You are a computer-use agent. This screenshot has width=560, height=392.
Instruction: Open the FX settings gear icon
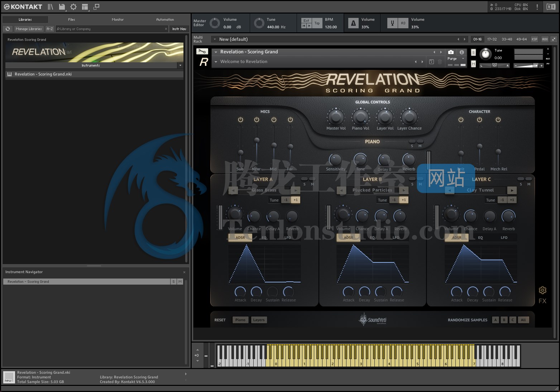click(542, 290)
